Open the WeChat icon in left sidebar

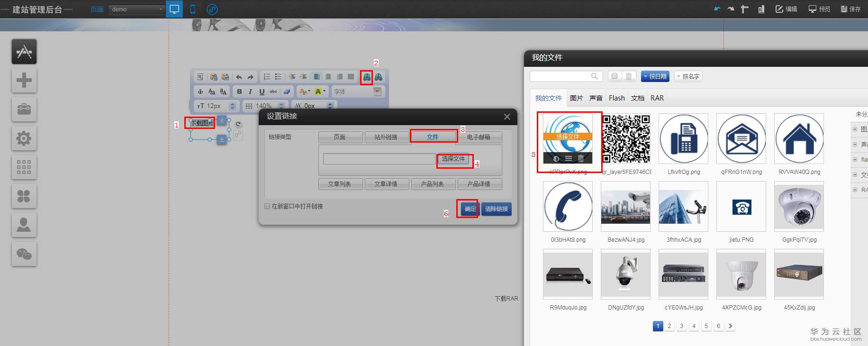(24, 254)
